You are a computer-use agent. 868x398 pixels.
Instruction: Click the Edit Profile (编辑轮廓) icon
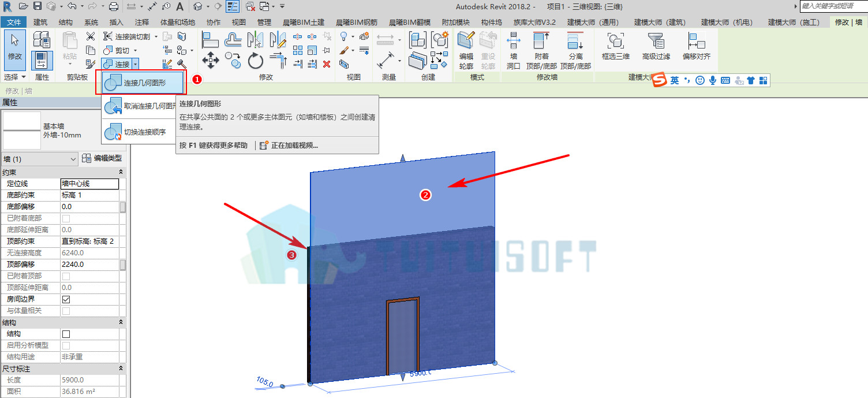[466, 50]
